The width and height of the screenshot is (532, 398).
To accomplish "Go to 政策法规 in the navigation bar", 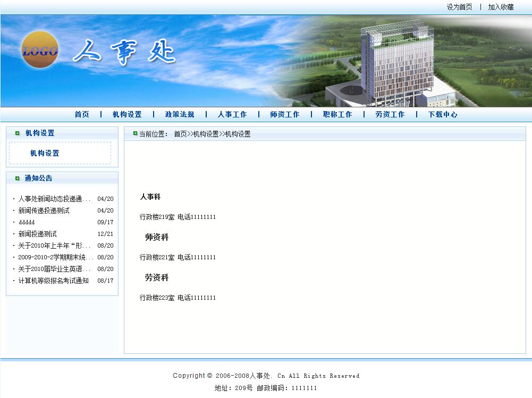I will coord(180,114).
